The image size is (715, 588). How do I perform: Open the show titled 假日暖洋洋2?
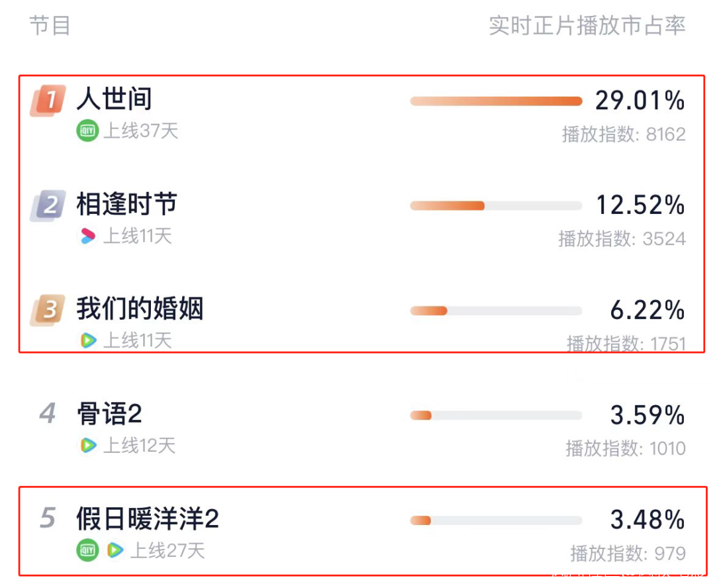(147, 519)
